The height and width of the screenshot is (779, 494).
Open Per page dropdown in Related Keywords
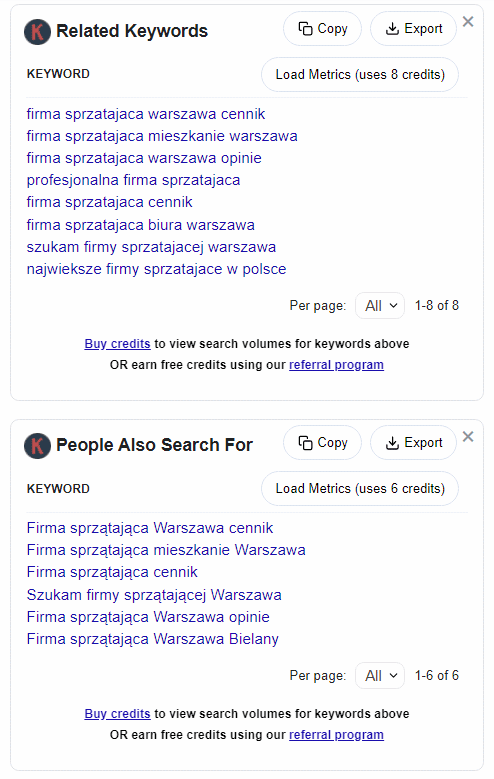pos(380,306)
